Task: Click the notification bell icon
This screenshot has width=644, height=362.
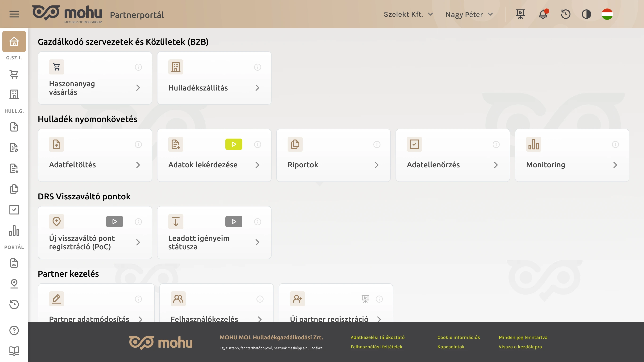Action: [543, 14]
